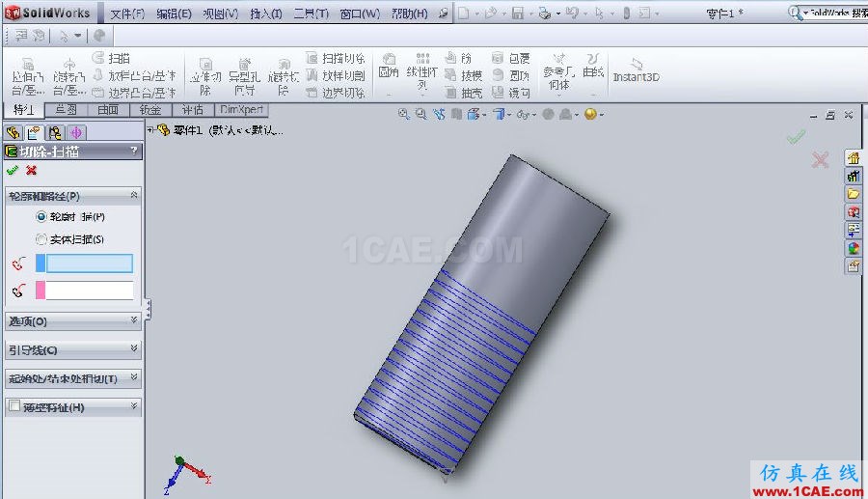Toggle Instant3D
The image size is (868, 499).
tap(637, 70)
